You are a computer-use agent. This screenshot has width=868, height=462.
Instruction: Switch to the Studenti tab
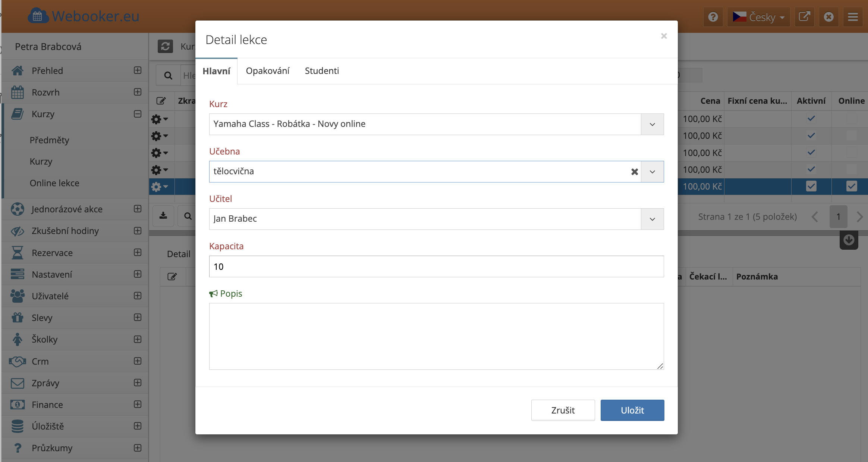(x=322, y=71)
